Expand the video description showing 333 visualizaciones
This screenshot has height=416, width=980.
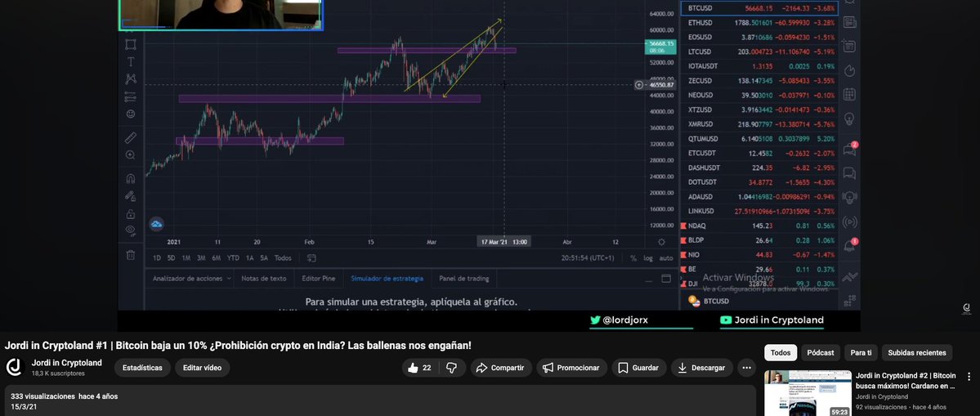click(380, 400)
